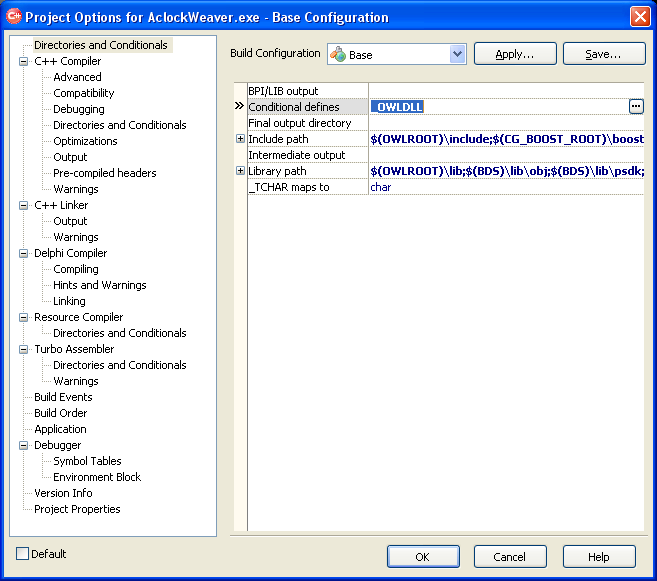Click the C++ Builder title bar icon
The image size is (657, 581).
coord(13,17)
